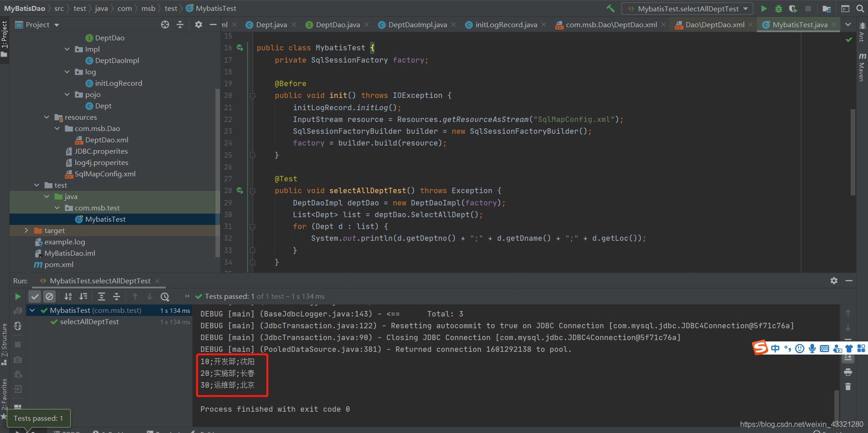Open Search Everywhere magnifier
This screenshot has height=433, width=868.
click(x=860, y=9)
